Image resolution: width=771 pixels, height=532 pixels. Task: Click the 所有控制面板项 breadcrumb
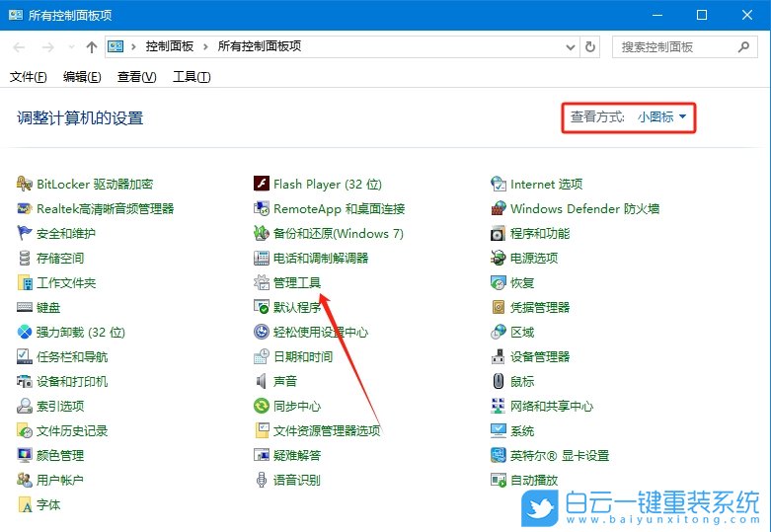pyautogui.click(x=260, y=46)
